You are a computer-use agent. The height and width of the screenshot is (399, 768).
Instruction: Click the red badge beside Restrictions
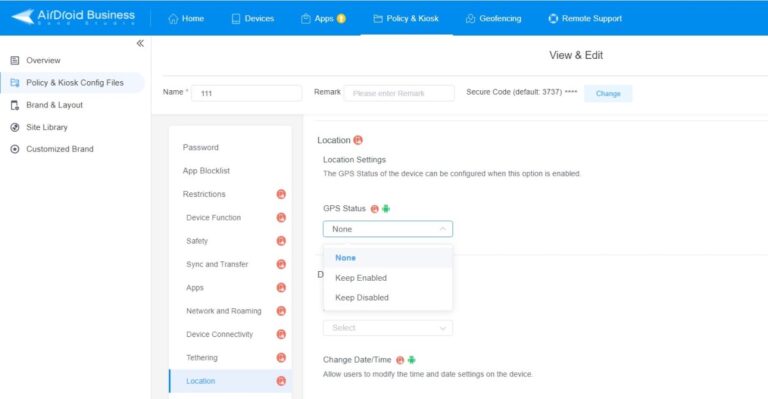point(281,194)
